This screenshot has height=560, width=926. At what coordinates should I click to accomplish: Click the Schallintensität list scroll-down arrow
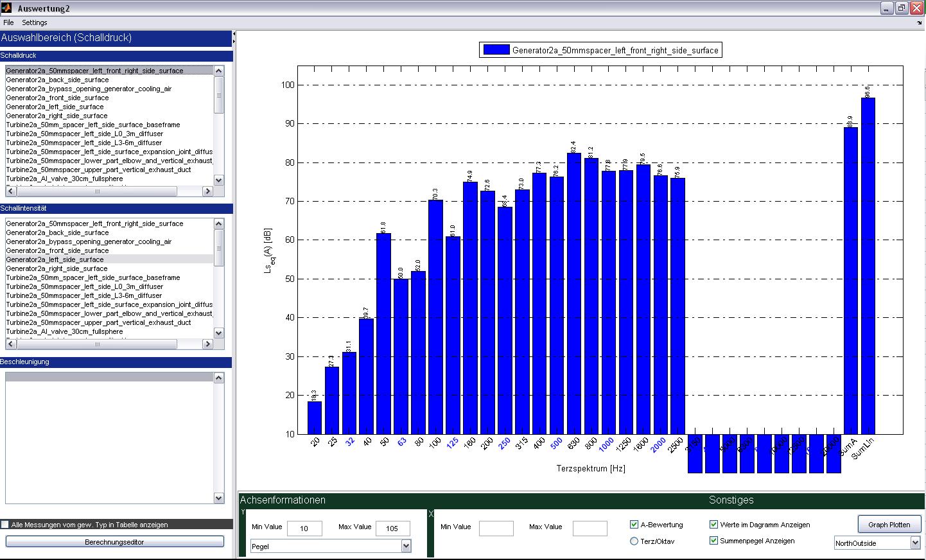point(218,333)
